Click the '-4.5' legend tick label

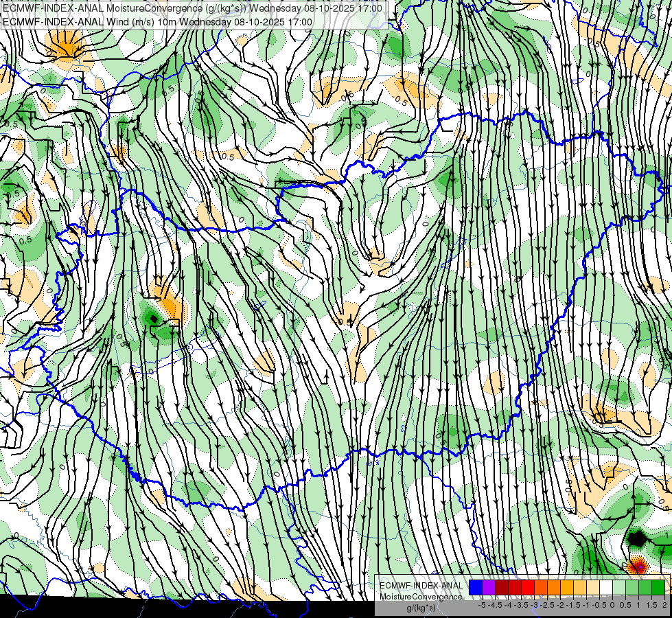pos(495,605)
